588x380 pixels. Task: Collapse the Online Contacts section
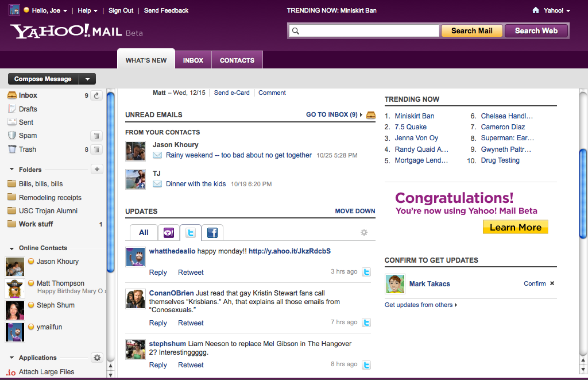11,248
